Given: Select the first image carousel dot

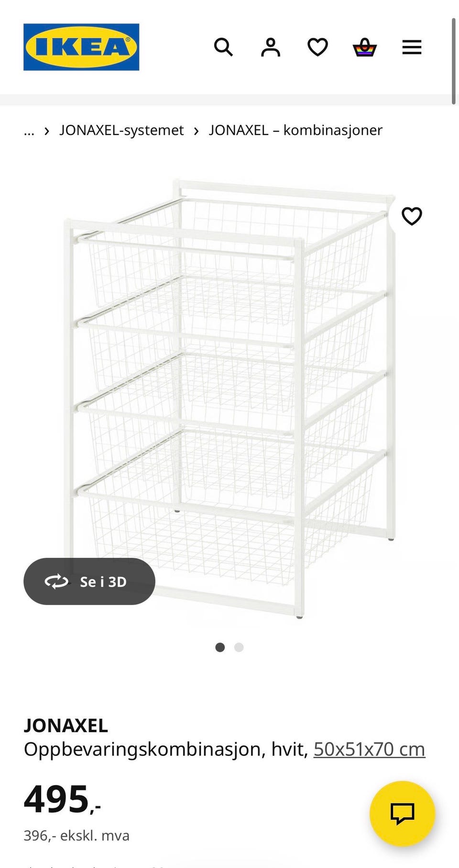Looking at the screenshot, I should coord(220,647).
